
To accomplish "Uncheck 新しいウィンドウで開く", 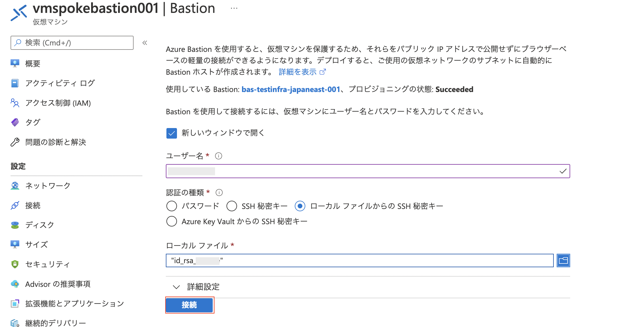I will pos(171,133).
